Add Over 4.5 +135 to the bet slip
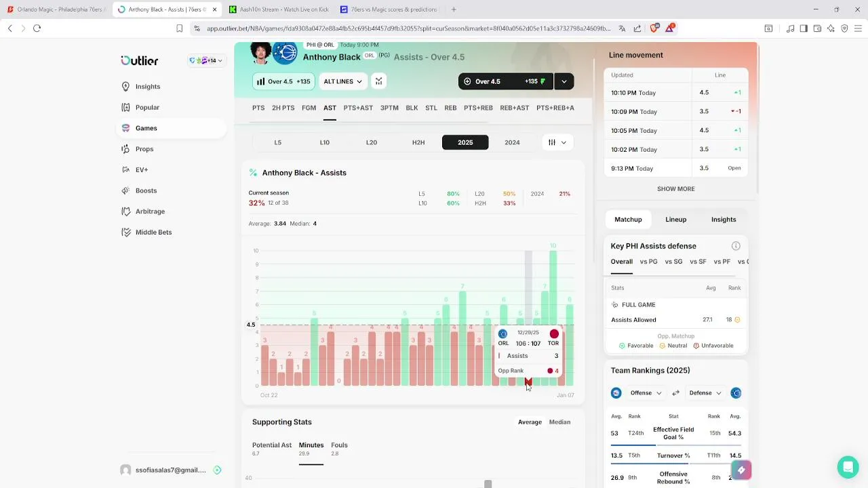 click(506, 81)
